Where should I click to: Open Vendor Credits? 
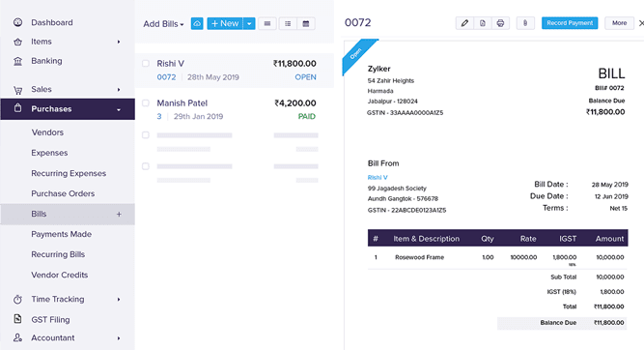60,275
